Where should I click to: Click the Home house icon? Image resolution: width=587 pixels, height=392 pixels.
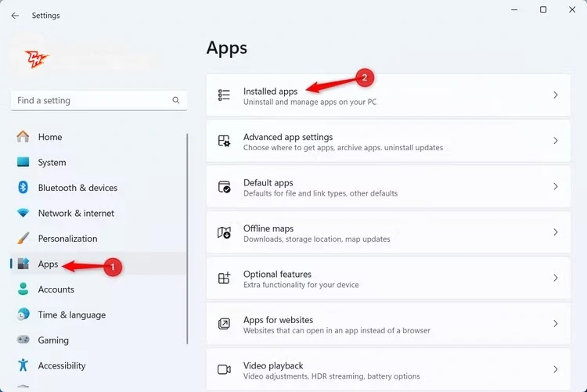pos(23,137)
